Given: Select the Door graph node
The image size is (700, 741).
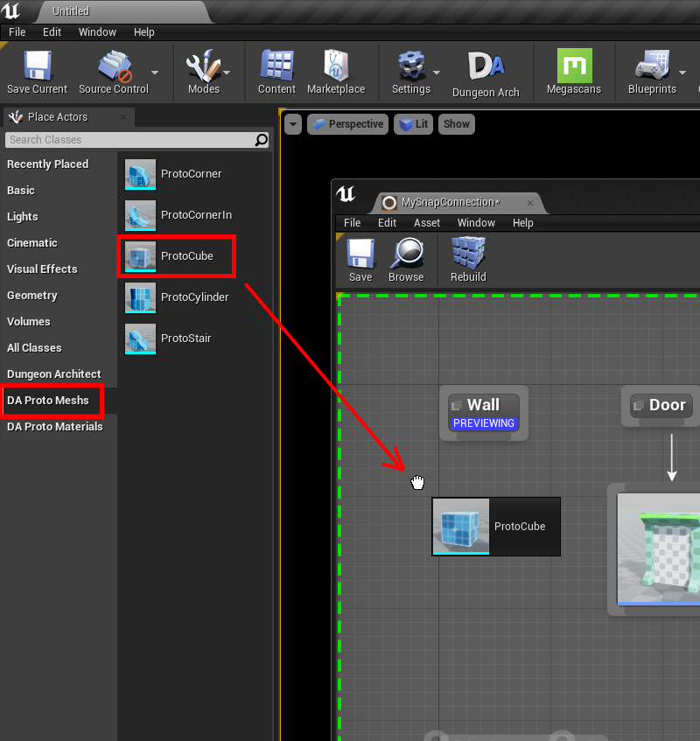Looking at the screenshot, I should pyautogui.click(x=661, y=405).
